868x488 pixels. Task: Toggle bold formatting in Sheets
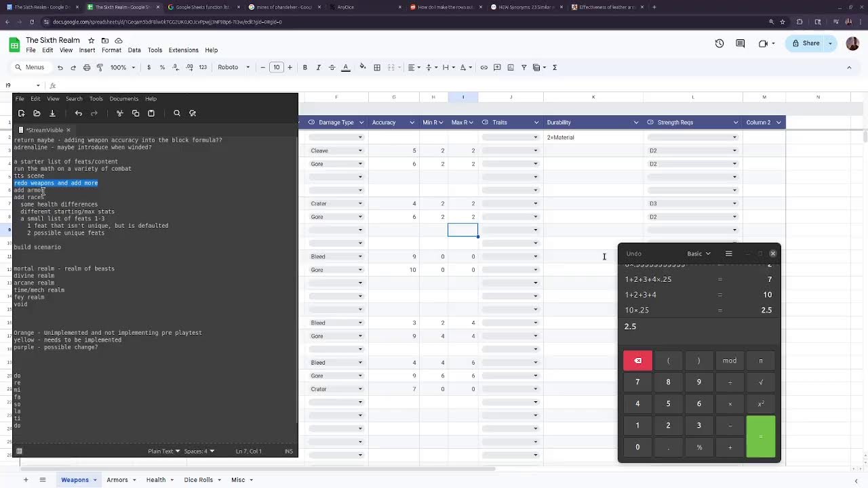coord(305,67)
